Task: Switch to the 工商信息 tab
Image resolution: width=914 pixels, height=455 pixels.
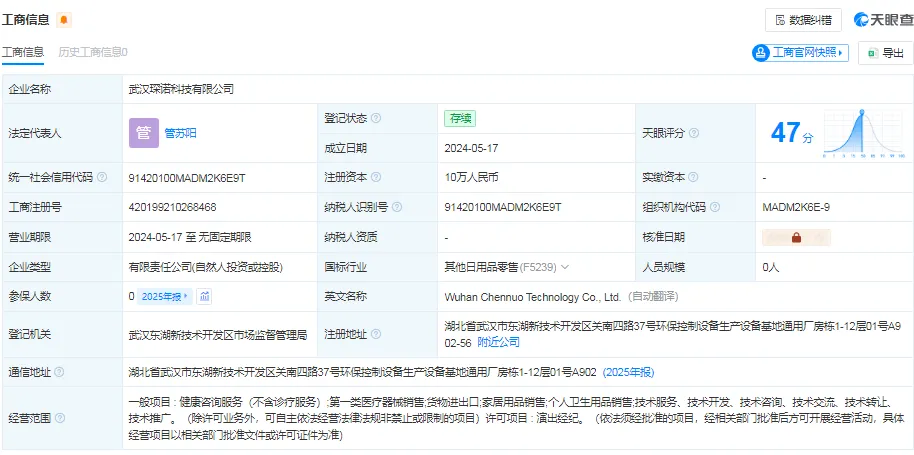Action: pyautogui.click(x=23, y=52)
